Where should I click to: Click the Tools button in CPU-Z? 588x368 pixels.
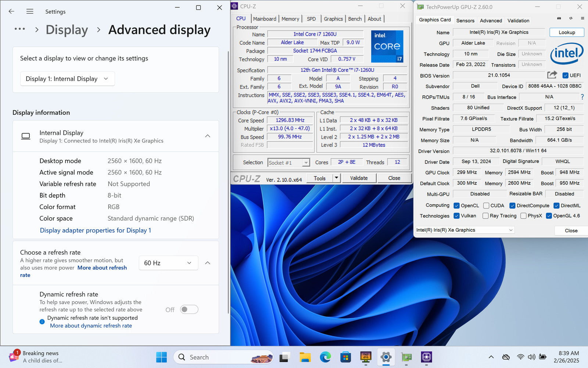(x=320, y=178)
